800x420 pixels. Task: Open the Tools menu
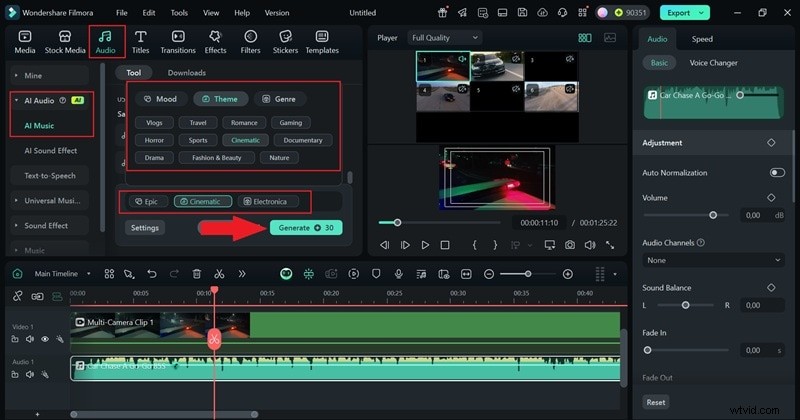tap(179, 13)
